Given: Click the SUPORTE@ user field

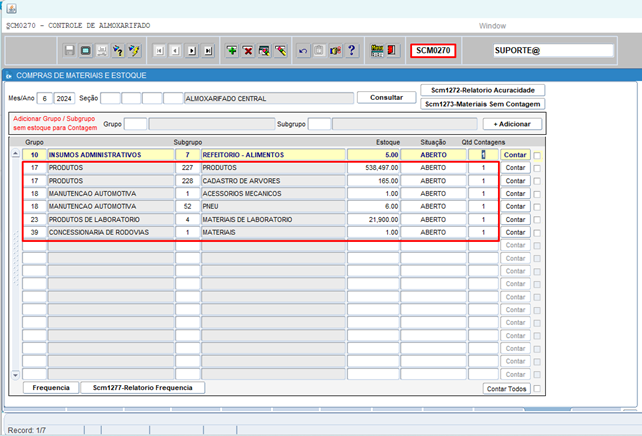Looking at the screenshot, I should 554,50.
